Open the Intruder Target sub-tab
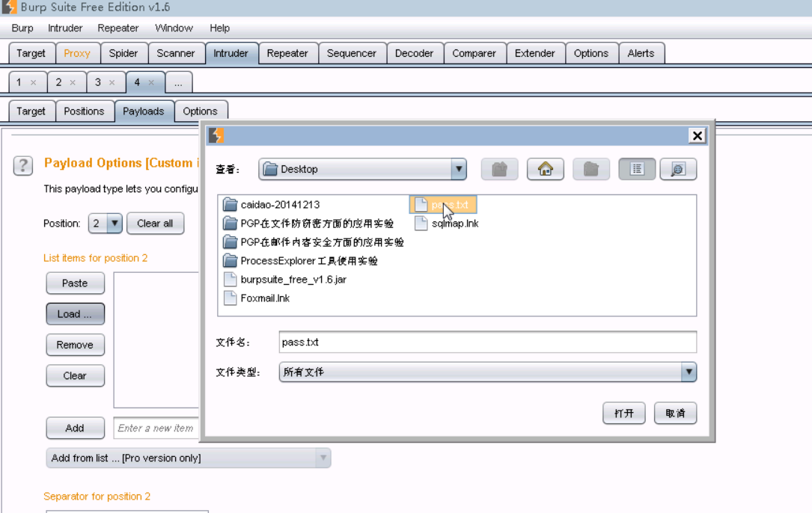The width and height of the screenshot is (812, 513). coord(31,111)
